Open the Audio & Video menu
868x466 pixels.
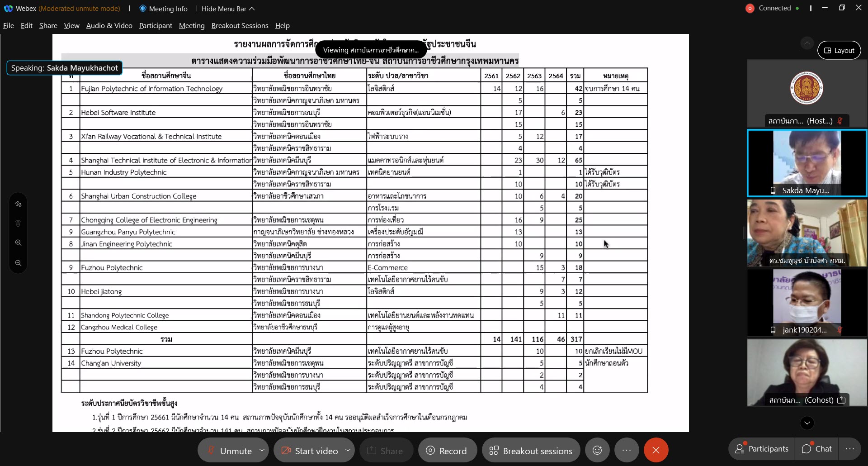[109, 26]
